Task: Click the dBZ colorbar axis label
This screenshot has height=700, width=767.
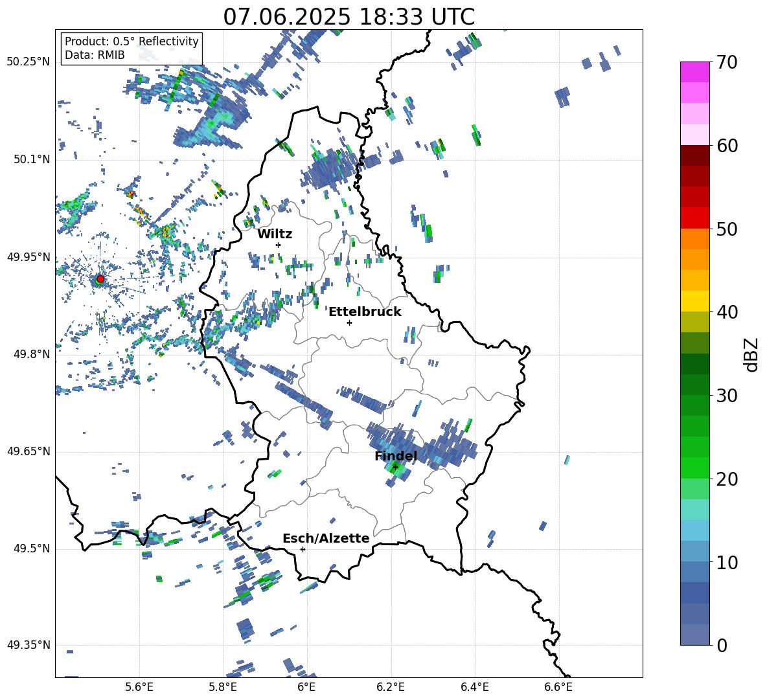Action: 752,354
